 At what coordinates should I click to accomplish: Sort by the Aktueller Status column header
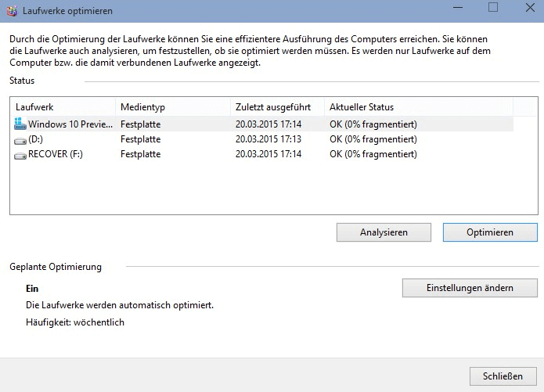[x=419, y=107]
